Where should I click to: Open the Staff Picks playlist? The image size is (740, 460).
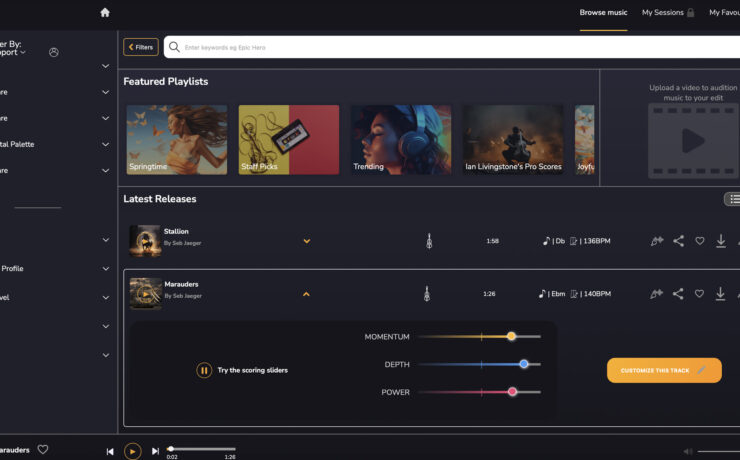[x=289, y=140]
